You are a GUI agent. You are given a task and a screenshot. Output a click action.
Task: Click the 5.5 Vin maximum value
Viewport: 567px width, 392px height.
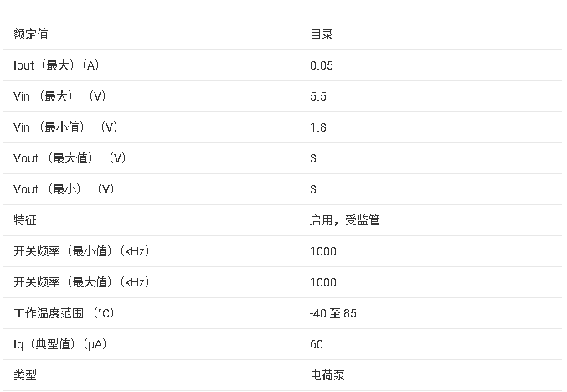(318, 96)
